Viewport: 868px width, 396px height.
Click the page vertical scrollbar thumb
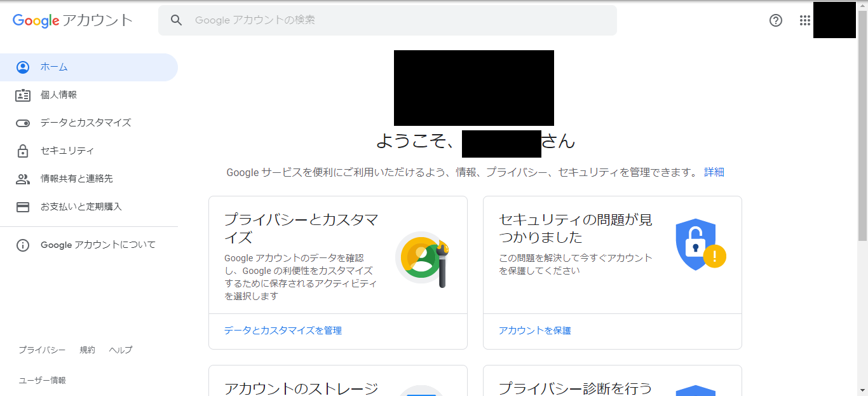click(x=862, y=126)
